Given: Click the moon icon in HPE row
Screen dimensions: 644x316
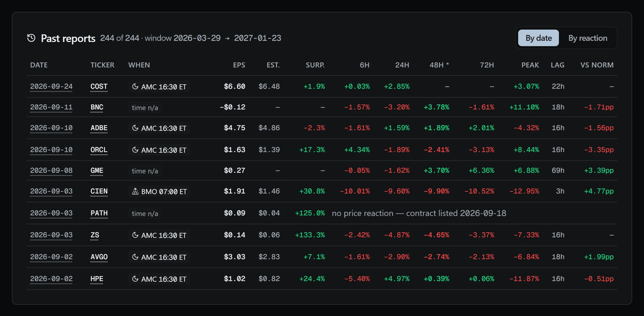Looking at the screenshot, I should tap(135, 279).
